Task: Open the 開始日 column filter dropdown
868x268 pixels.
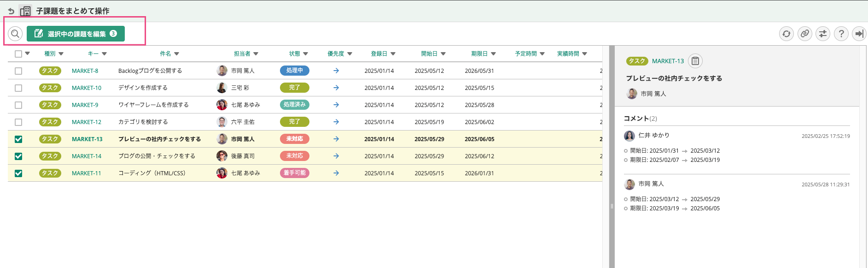Action: pos(443,54)
